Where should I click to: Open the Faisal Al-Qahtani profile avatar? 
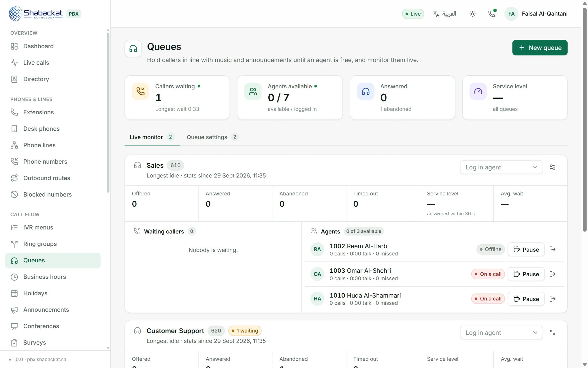click(x=511, y=14)
